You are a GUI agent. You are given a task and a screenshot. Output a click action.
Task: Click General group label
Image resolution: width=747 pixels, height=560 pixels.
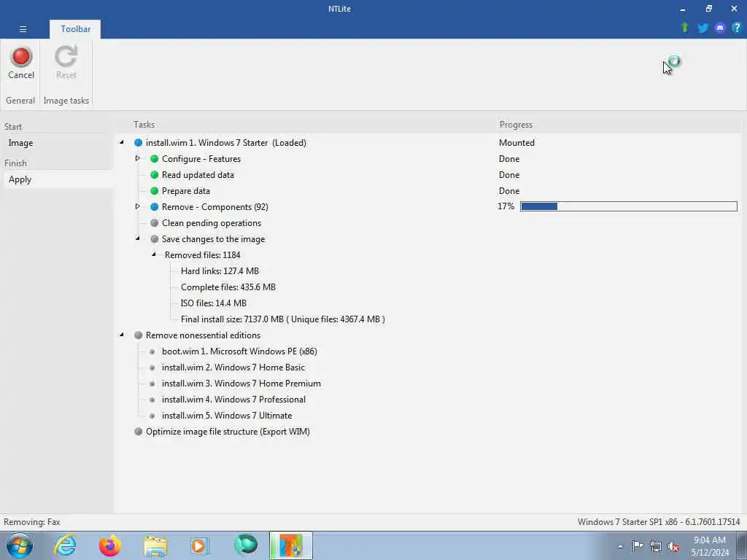[x=20, y=101]
